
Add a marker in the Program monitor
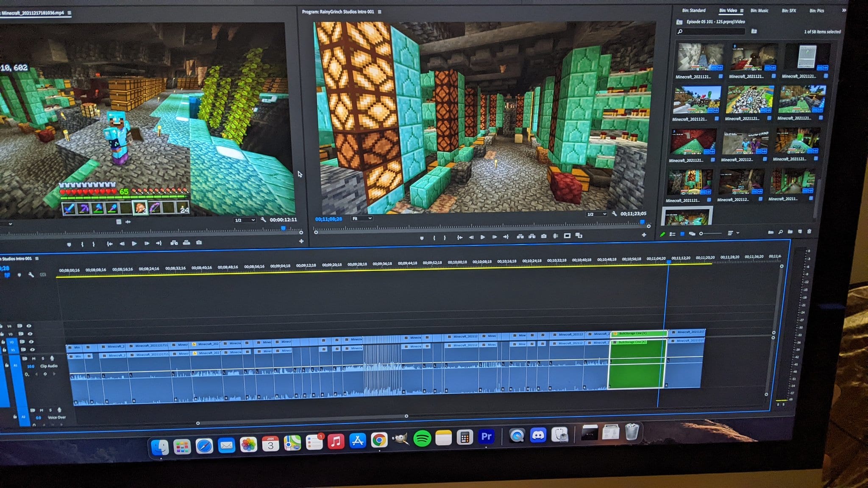click(422, 238)
